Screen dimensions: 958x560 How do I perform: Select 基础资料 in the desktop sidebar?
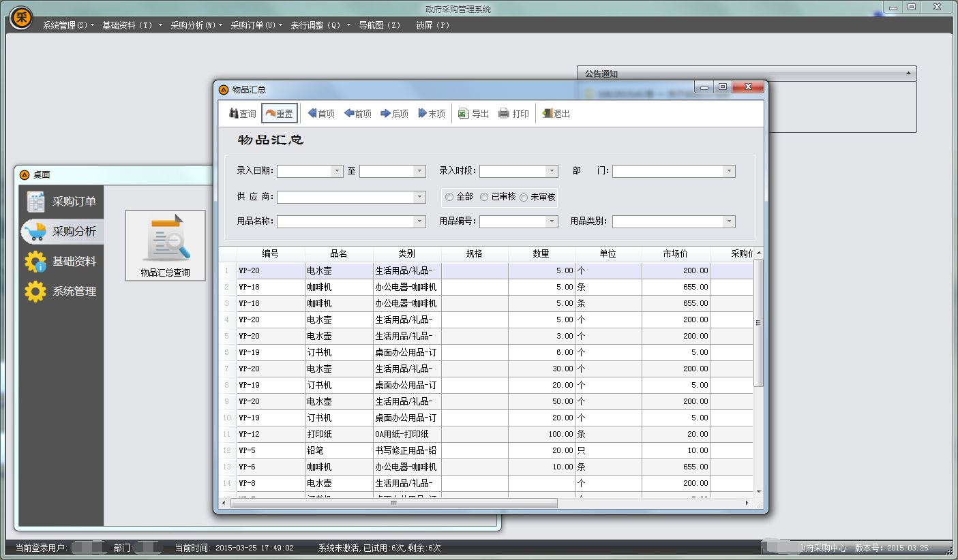[62, 262]
